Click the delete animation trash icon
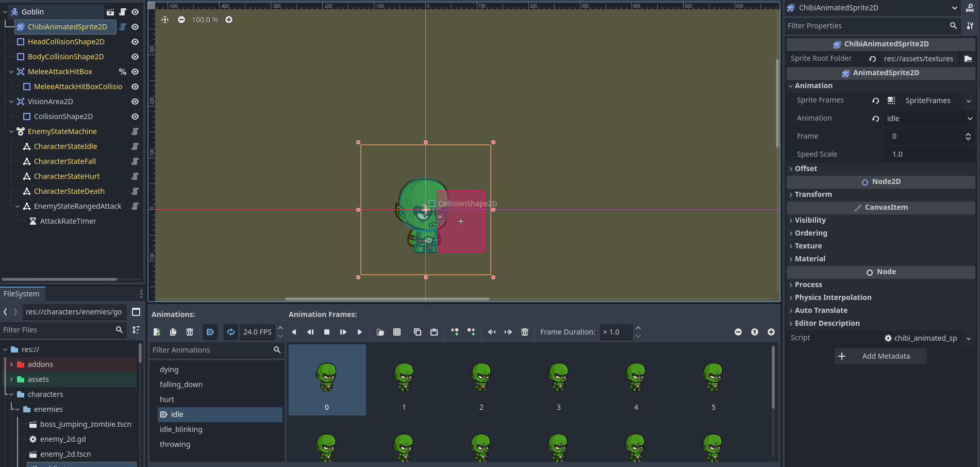The height and width of the screenshot is (467, 980). point(190,332)
